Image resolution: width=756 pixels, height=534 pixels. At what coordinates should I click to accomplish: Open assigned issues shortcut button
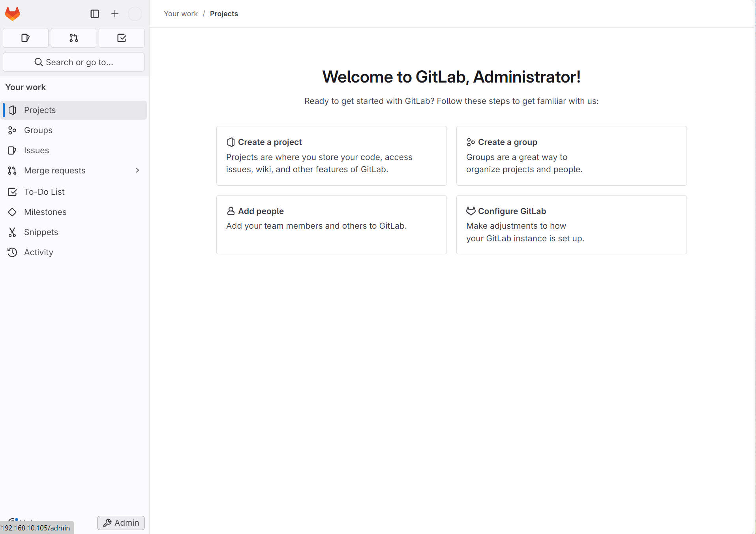coord(26,38)
